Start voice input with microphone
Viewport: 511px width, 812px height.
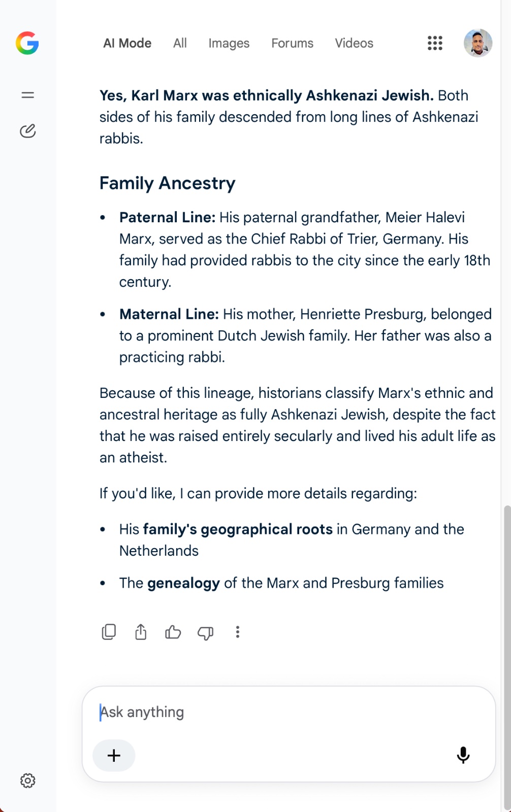[463, 755]
